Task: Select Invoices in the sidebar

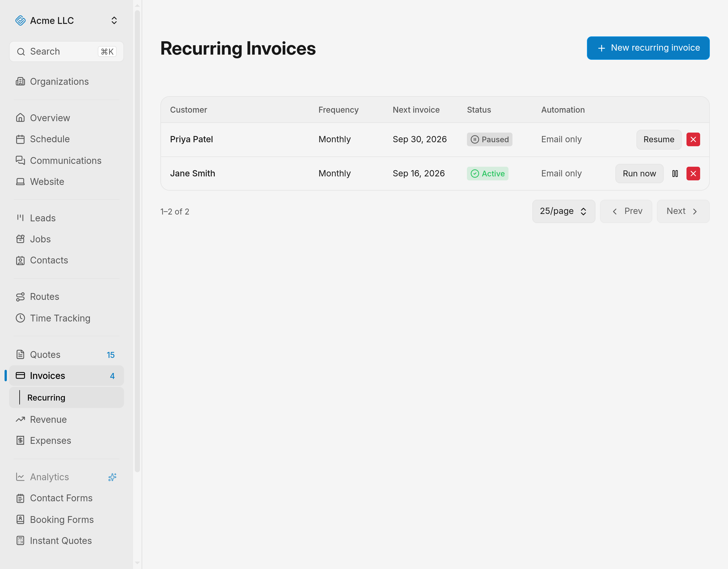Action: click(66, 376)
